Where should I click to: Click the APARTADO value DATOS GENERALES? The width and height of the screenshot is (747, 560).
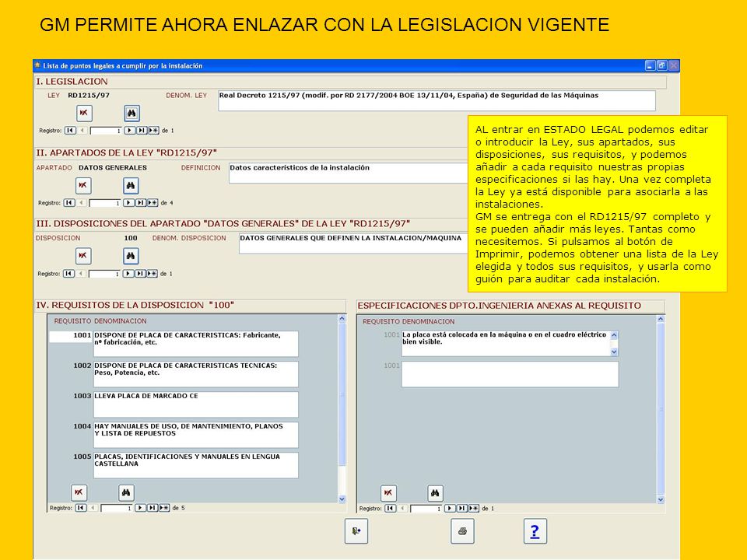point(113,168)
